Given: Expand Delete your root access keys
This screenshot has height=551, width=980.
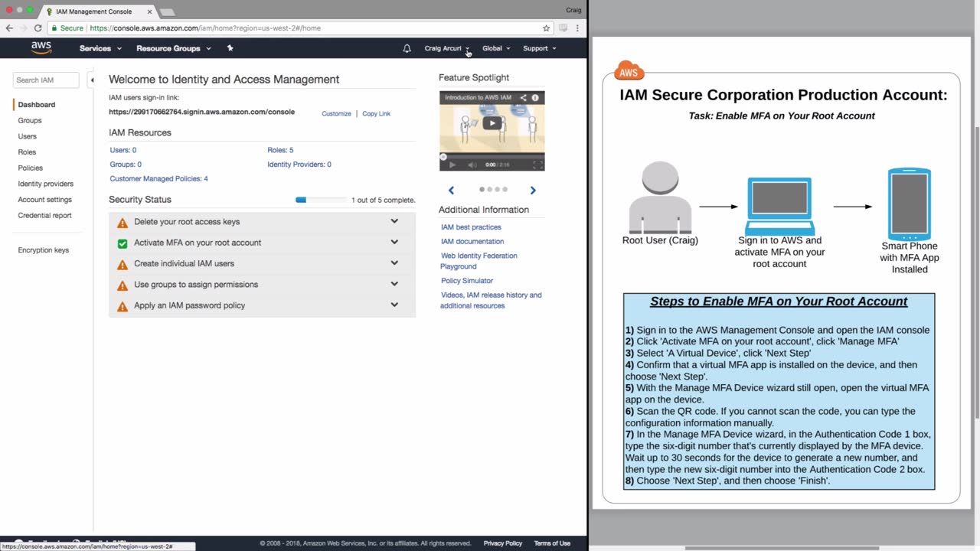Looking at the screenshot, I should tap(394, 221).
